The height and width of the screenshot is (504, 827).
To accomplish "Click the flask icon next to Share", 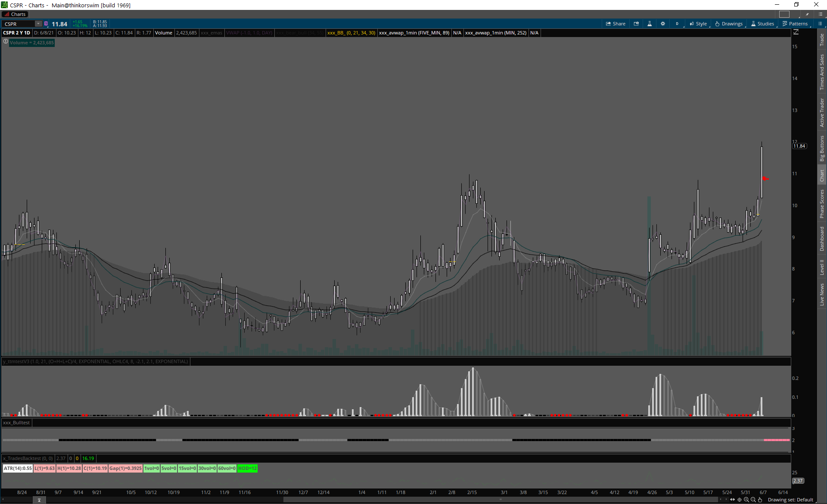I will (x=650, y=24).
